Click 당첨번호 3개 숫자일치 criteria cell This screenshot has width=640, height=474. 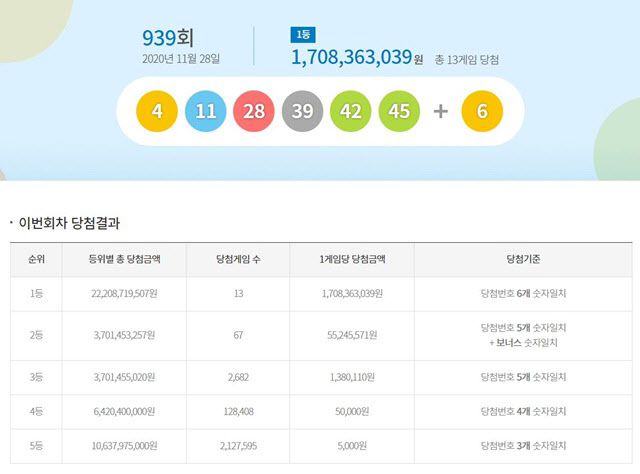pyautogui.click(x=523, y=446)
